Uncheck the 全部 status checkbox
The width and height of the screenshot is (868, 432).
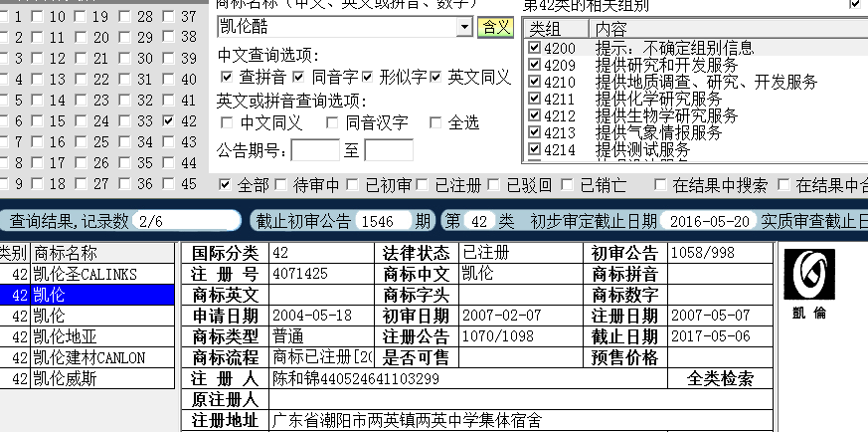point(224,184)
